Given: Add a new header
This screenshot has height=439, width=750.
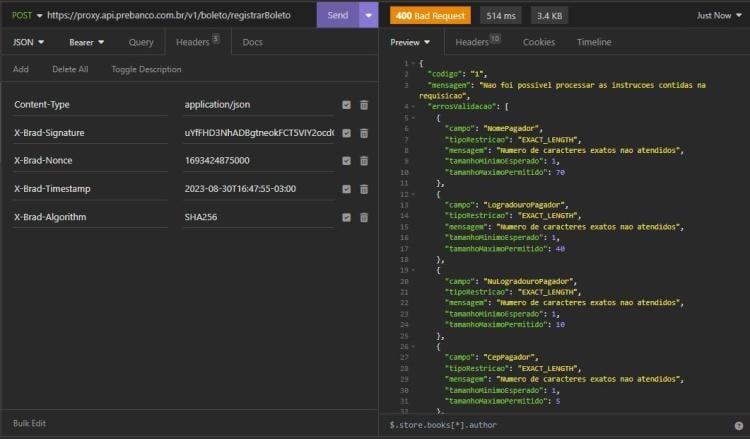Looking at the screenshot, I should [x=21, y=69].
